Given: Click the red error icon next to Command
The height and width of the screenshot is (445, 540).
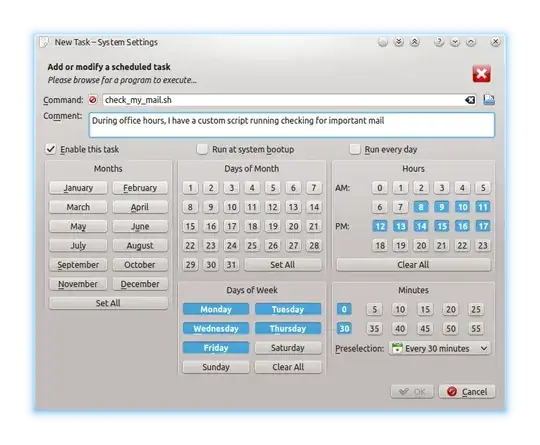Looking at the screenshot, I should point(93,100).
